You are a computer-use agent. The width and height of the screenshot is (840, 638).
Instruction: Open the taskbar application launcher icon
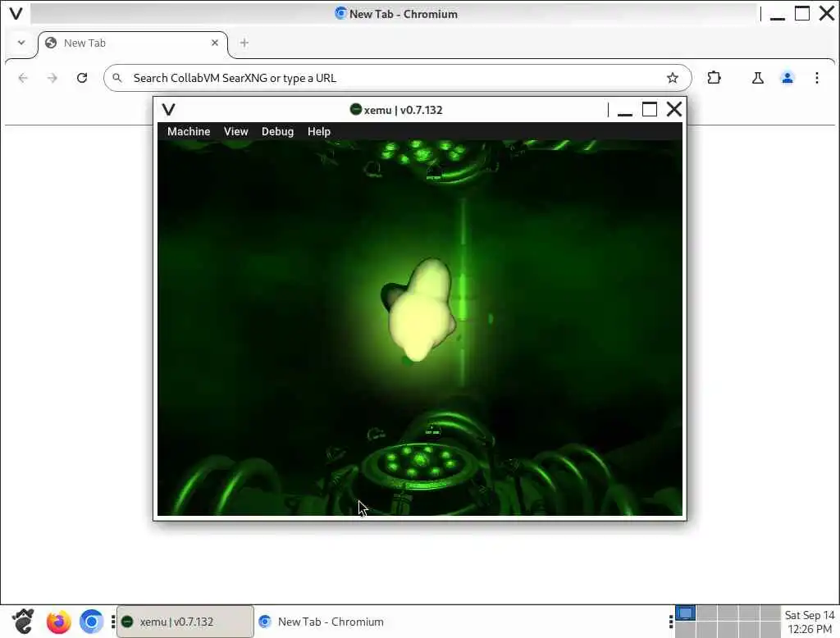(x=23, y=622)
